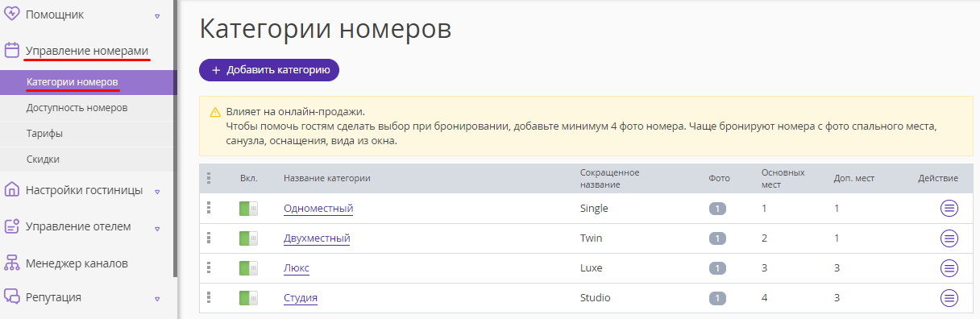Image resolution: width=980 pixels, height=319 pixels.
Task: Expand the Управление отелем arrow
Action: click(157, 228)
